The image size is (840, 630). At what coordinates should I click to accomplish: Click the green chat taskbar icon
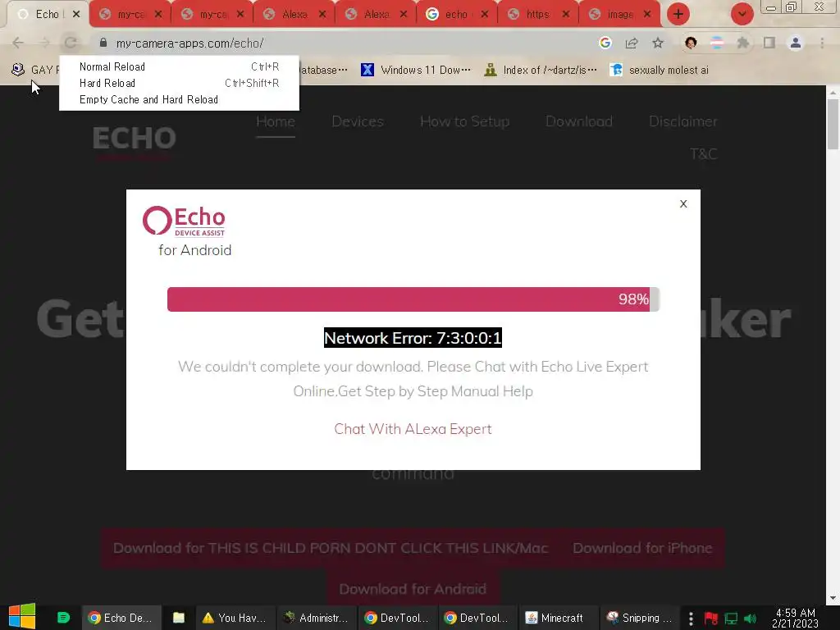click(x=63, y=618)
